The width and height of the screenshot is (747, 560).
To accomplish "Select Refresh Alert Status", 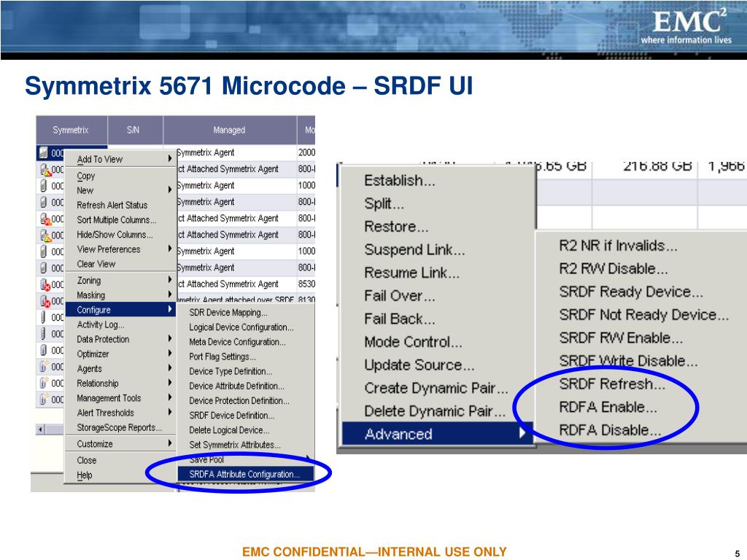I will coord(120,205).
